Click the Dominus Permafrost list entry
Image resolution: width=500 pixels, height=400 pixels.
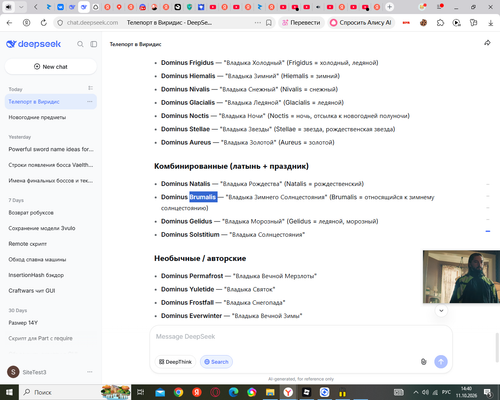(x=239, y=276)
